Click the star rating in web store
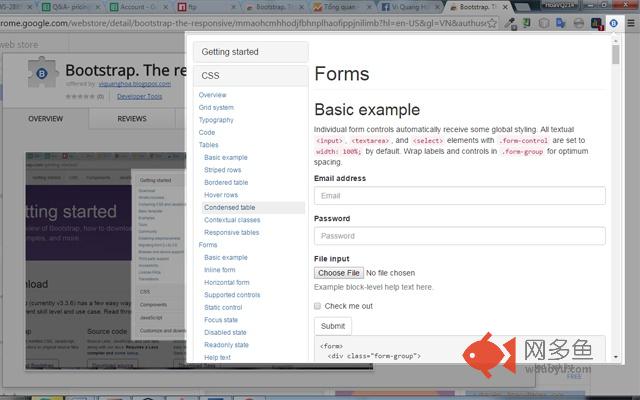This screenshot has width=640, height=400. tap(80, 96)
